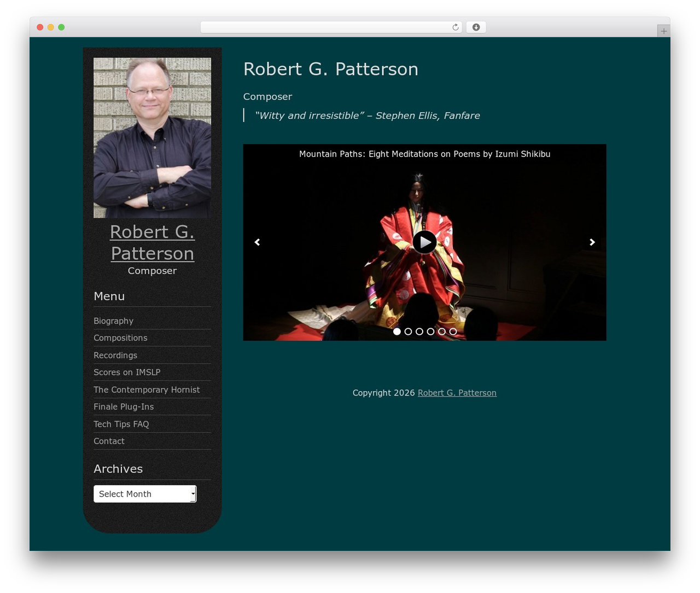Open Finale Plug-Ins page

pos(124,407)
